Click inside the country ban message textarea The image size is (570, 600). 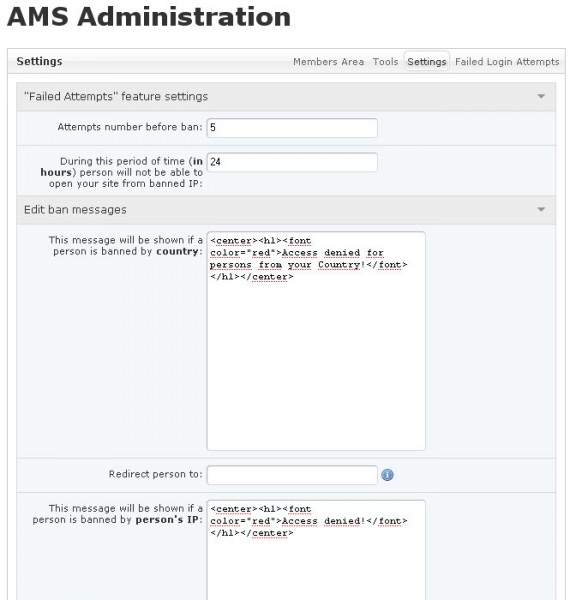(x=316, y=341)
